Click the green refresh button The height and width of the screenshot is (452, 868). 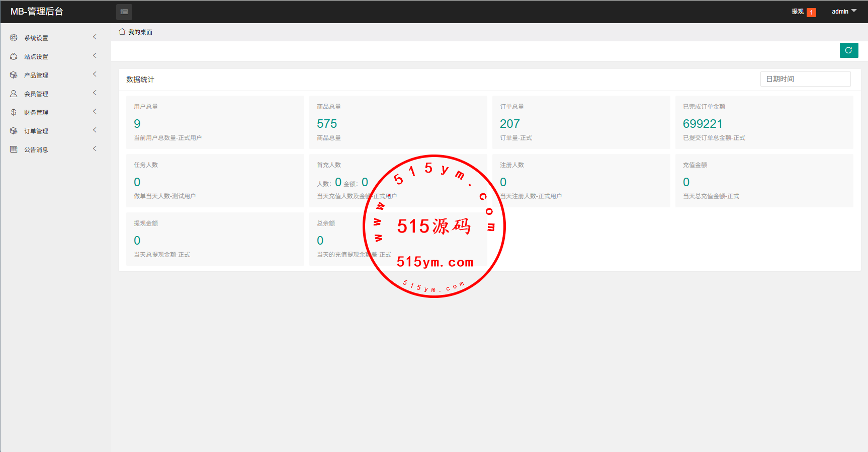pyautogui.click(x=848, y=50)
